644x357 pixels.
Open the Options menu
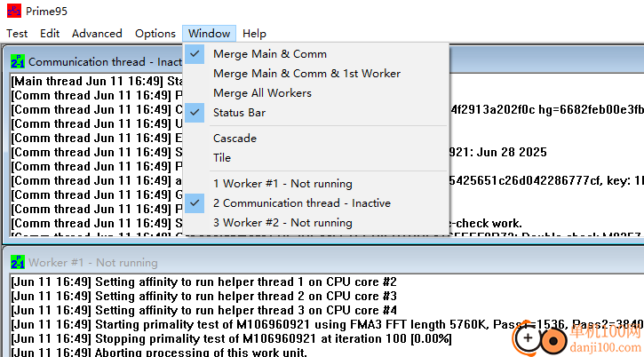pyautogui.click(x=155, y=33)
